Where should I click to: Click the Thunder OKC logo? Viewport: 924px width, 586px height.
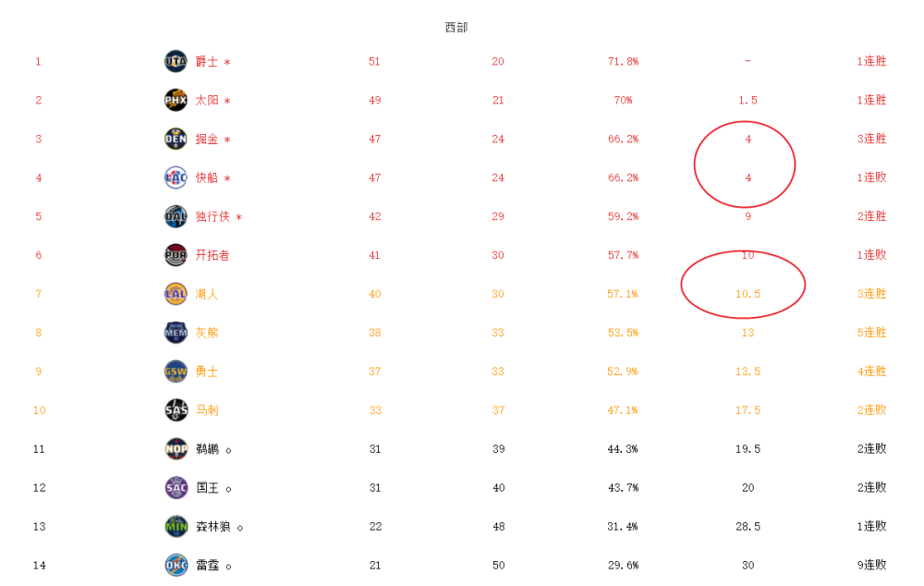pos(176,565)
